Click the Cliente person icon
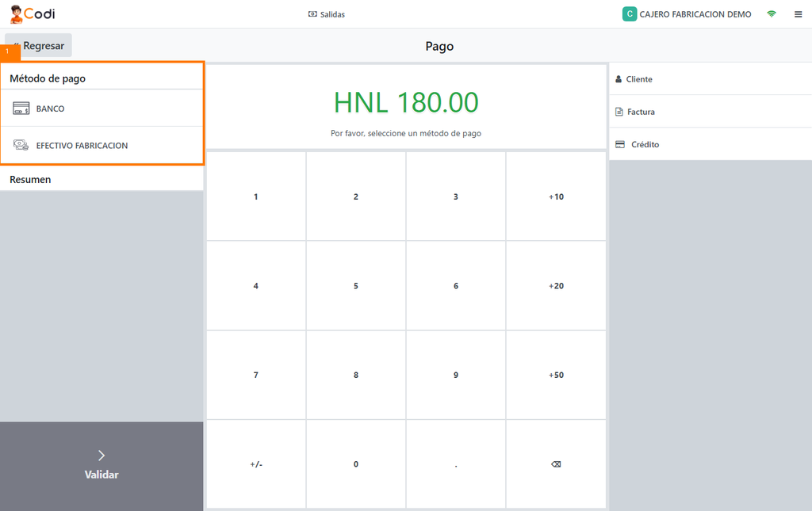The height and width of the screenshot is (511, 812). tap(619, 79)
